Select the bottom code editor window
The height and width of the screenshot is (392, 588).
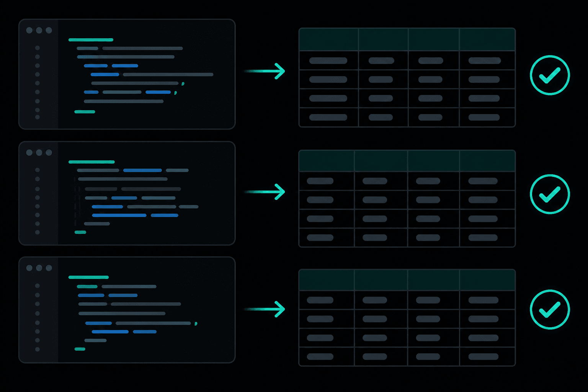pyautogui.click(x=127, y=310)
